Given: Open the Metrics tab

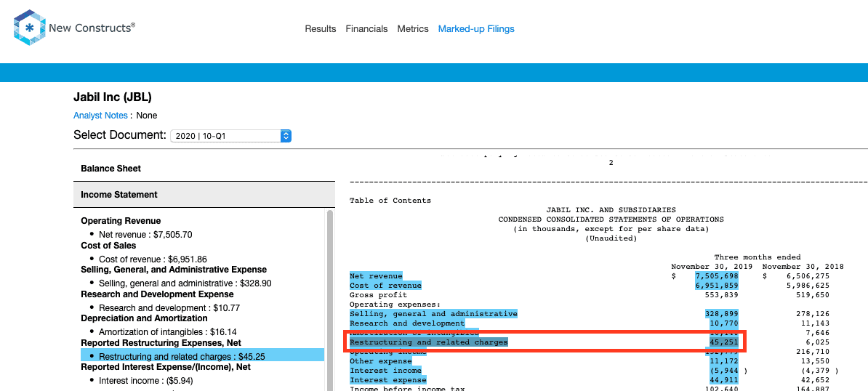Looking at the screenshot, I should [x=413, y=29].
